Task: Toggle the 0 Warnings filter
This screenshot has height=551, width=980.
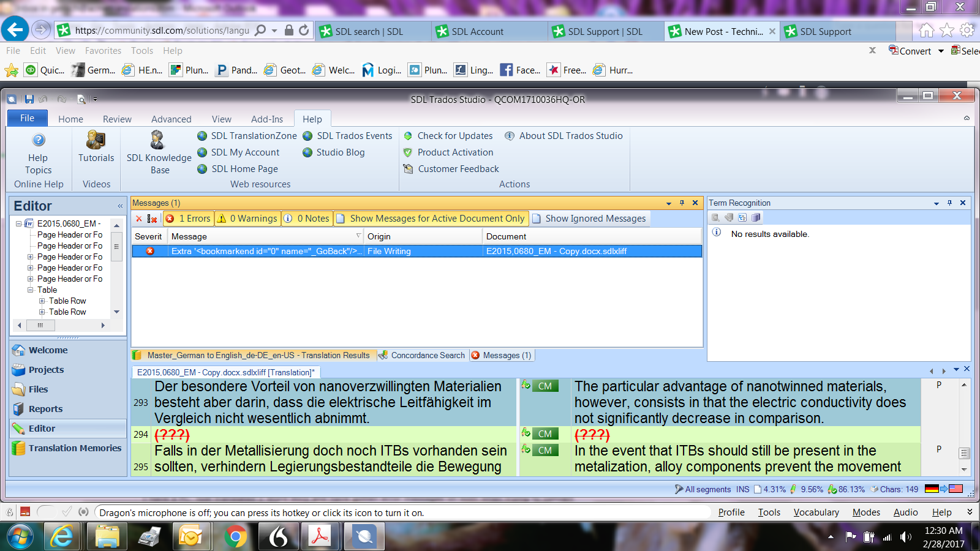Action: tap(247, 219)
